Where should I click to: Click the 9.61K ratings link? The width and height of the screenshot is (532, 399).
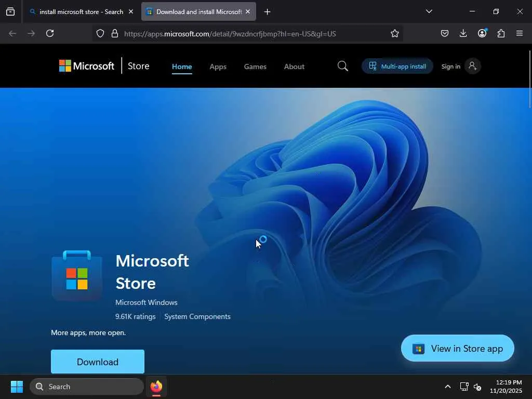click(136, 316)
